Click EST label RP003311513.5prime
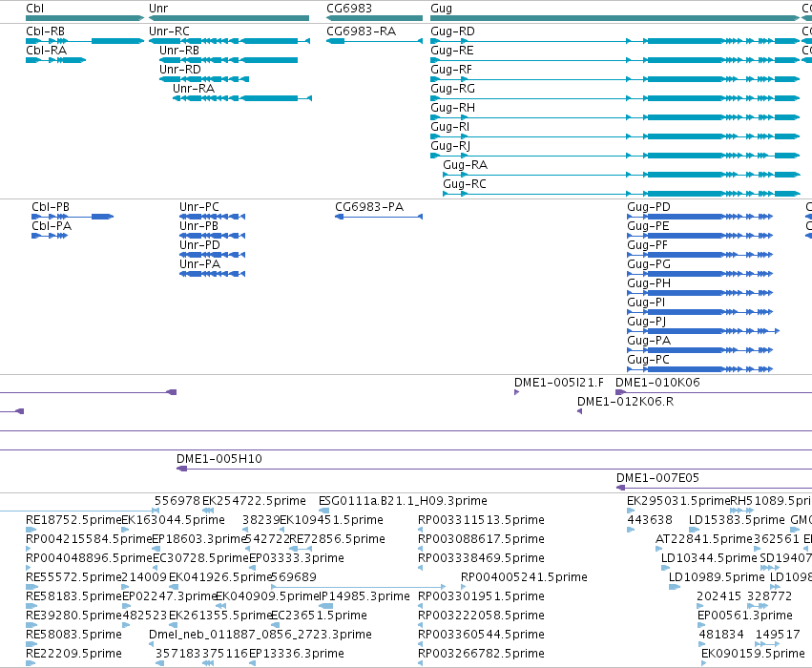812x668 pixels. pyautogui.click(x=481, y=520)
